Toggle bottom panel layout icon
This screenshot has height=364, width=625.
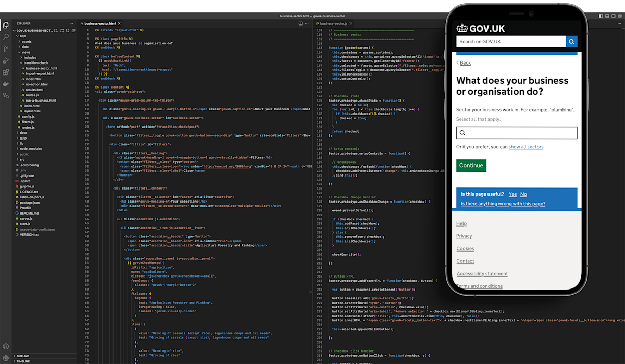click(607, 16)
